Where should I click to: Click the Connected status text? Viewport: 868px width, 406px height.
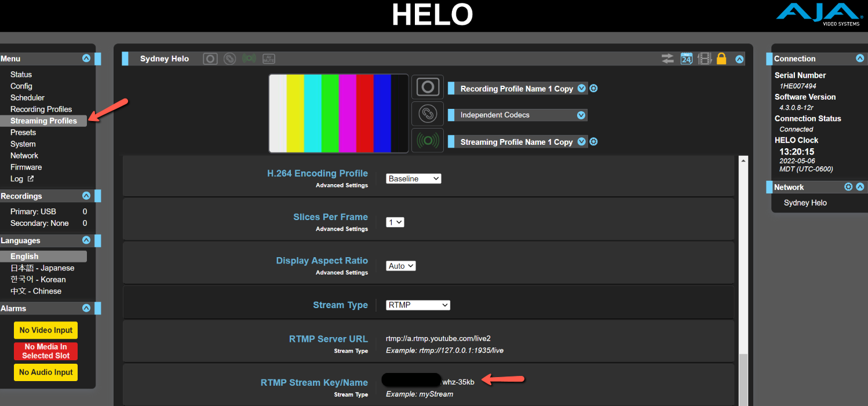pyautogui.click(x=796, y=129)
